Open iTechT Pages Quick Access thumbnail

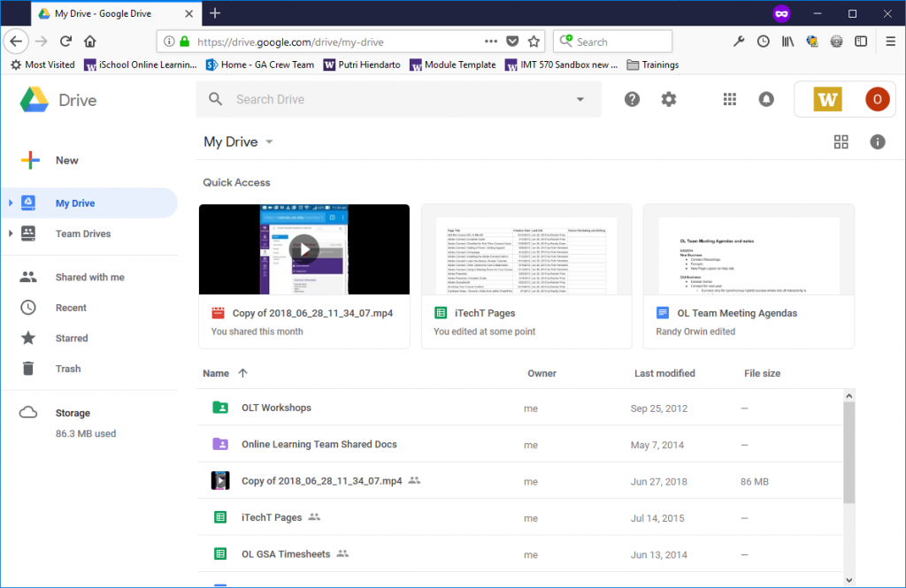[526, 249]
